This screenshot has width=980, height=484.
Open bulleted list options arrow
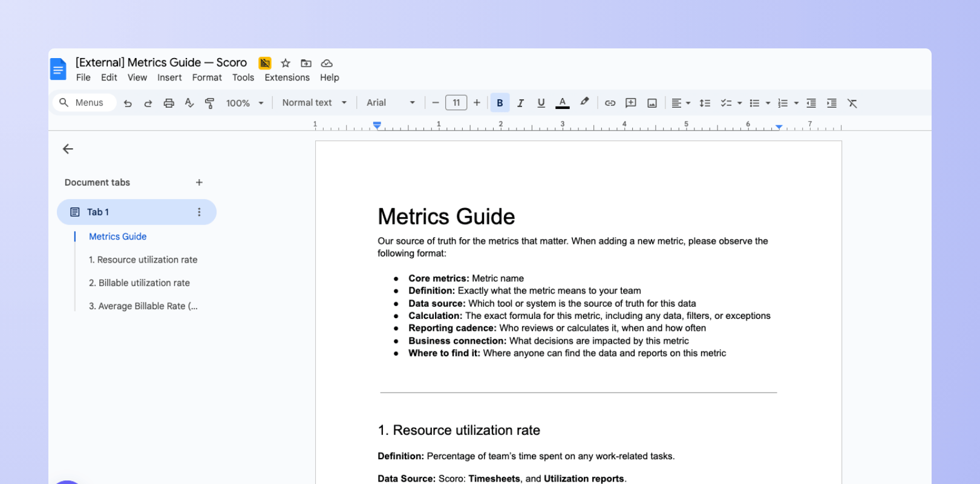(768, 103)
